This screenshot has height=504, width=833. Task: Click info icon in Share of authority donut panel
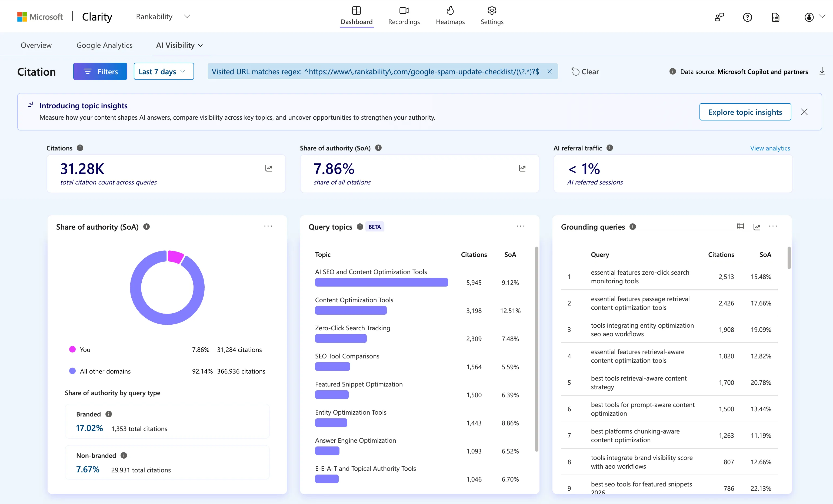(x=146, y=227)
